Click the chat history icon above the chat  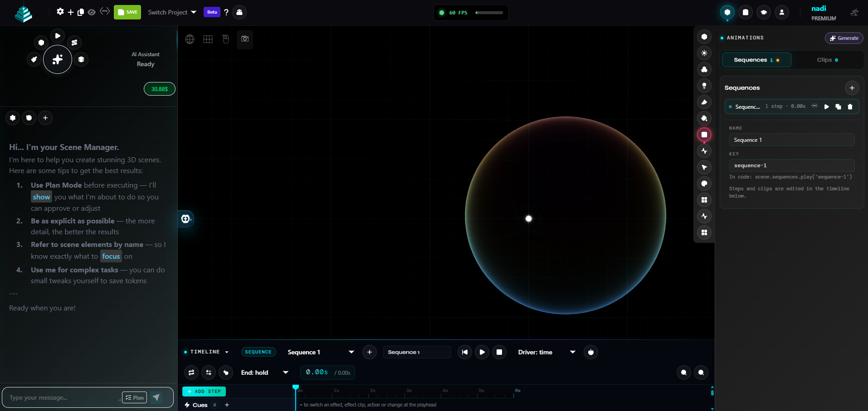pos(29,118)
